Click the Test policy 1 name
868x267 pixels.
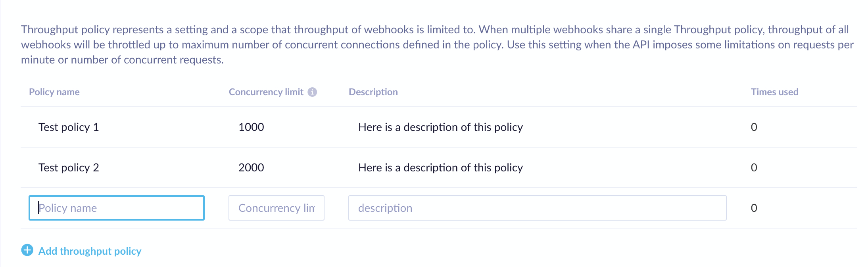tap(69, 127)
